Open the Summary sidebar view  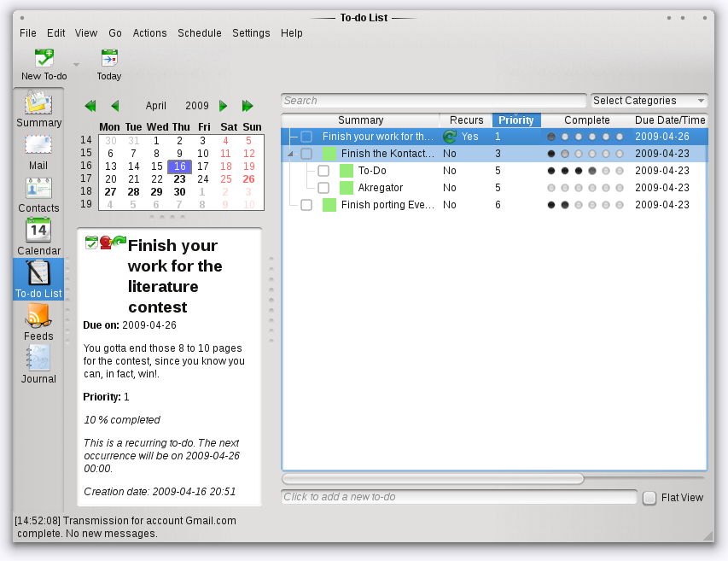click(x=38, y=109)
